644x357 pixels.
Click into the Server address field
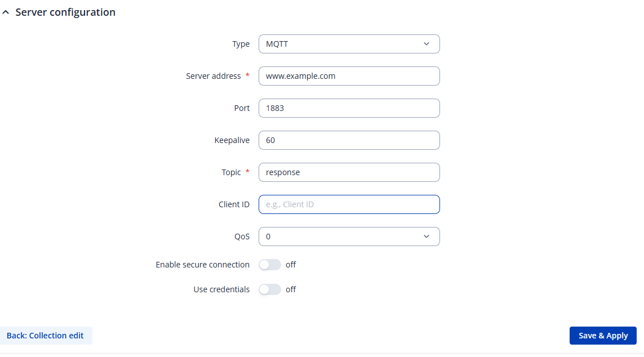(349, 76)
